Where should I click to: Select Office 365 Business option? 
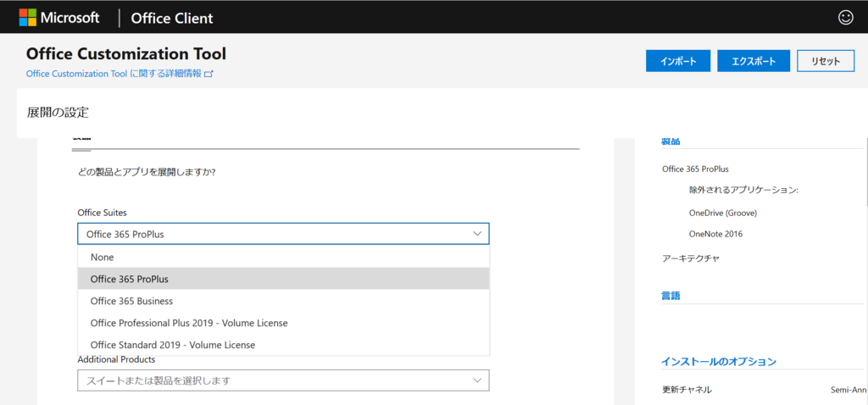(283, 301)
